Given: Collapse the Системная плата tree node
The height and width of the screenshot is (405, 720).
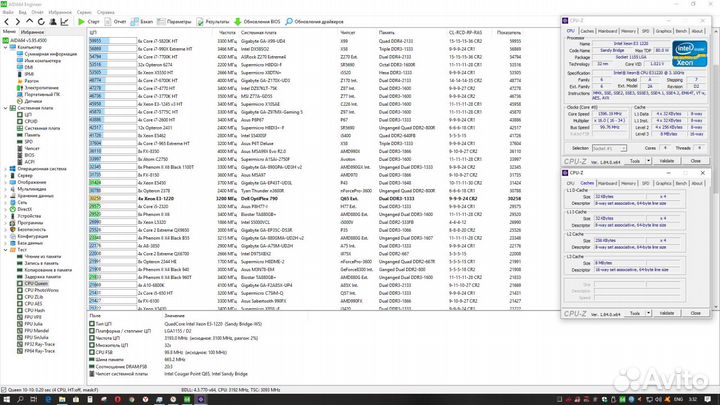Looking at the screenshot, I should 6,108.
